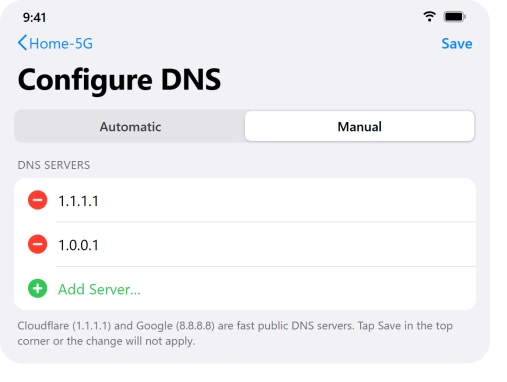Edit the 1.1.1.1 server address

[79, 201]
